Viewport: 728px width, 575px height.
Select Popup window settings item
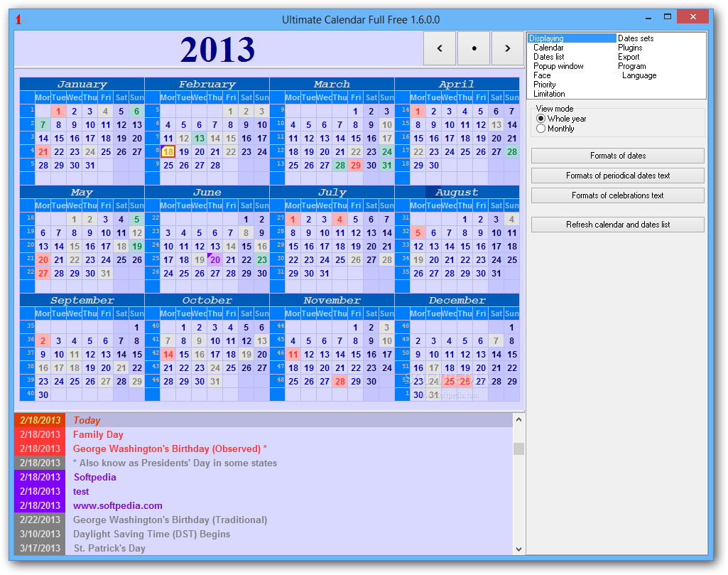558,66
